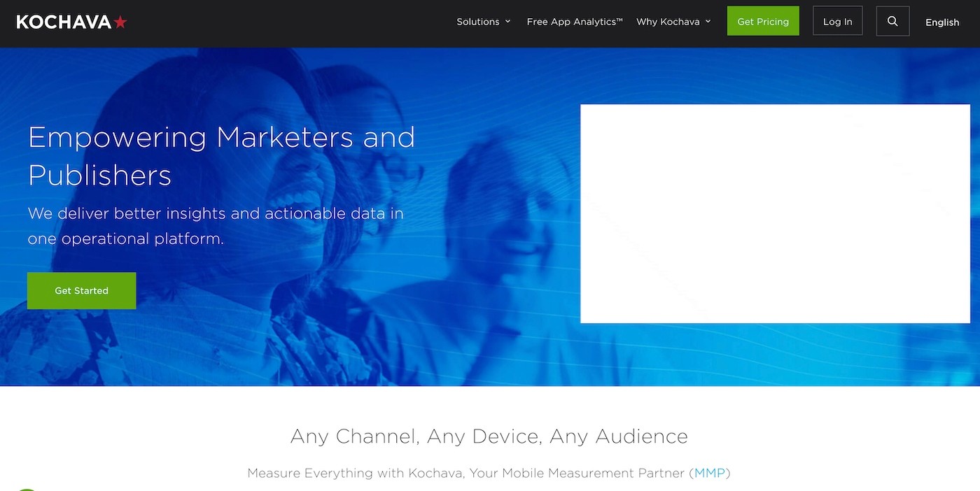Viewport: 980px width, 491px height.
Task: Click the green Get Started button
Action: point(81,290)
